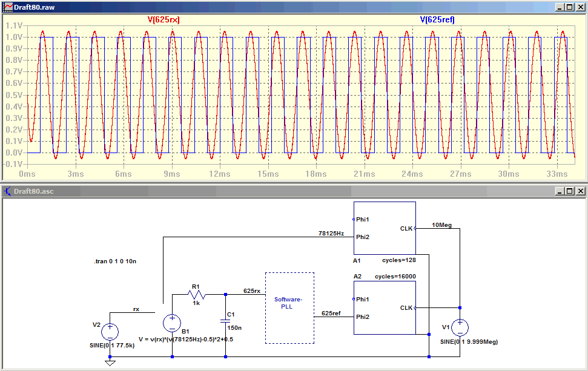Click the 150n capacitor value
Screen dimensions: 588x371
[234, 328]
